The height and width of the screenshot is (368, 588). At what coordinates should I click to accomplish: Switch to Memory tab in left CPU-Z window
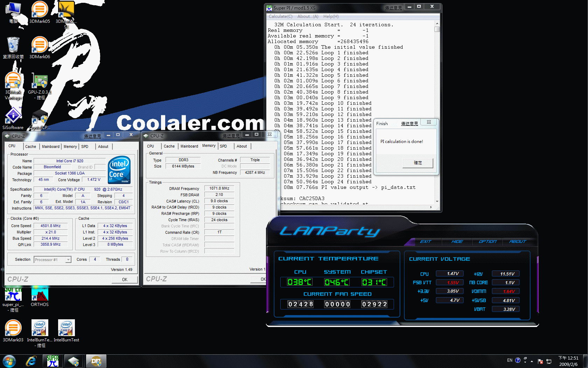(x=70, y=146)
